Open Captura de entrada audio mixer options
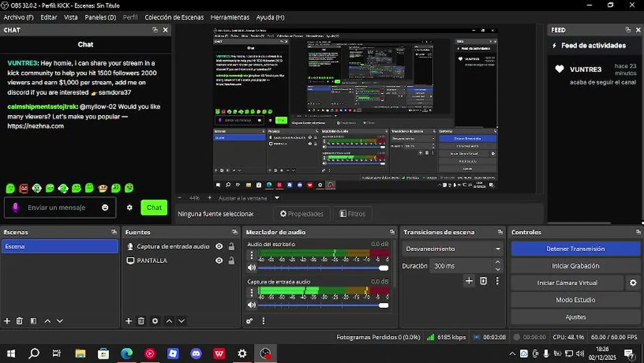Image resolution: width=644 pixels, height=363 pixels. (252, 292)
